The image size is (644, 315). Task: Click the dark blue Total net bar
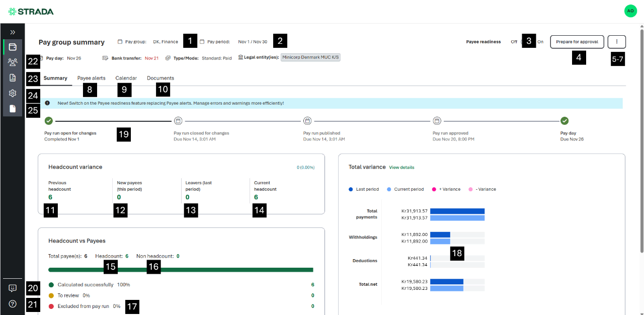tap(447, 282)
